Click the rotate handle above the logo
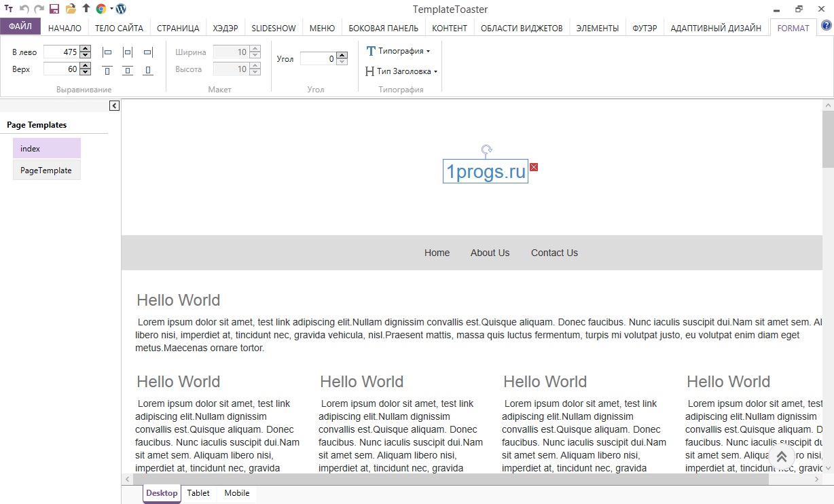Image resolution: width=834 pixels, height=504 pixels. click(486, 149)
